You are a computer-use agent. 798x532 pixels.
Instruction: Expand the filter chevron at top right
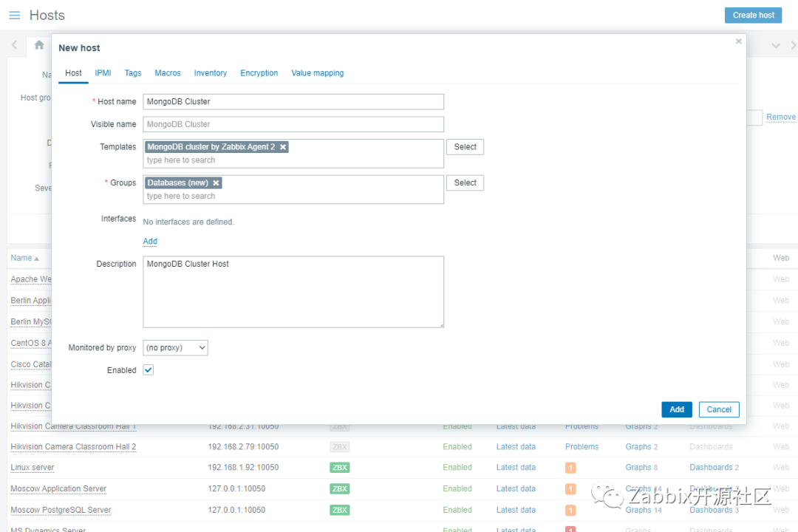pos(776,46)
